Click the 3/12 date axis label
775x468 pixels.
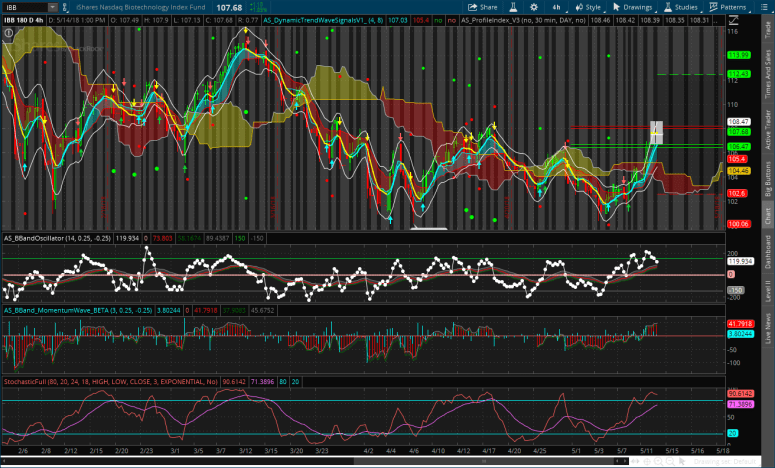pos(245,451)
